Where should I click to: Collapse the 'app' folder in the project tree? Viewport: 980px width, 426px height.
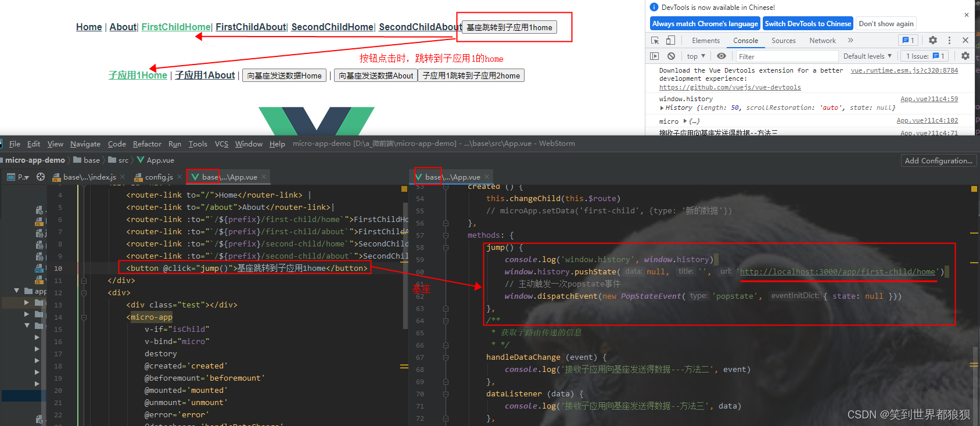coord(17,291)
